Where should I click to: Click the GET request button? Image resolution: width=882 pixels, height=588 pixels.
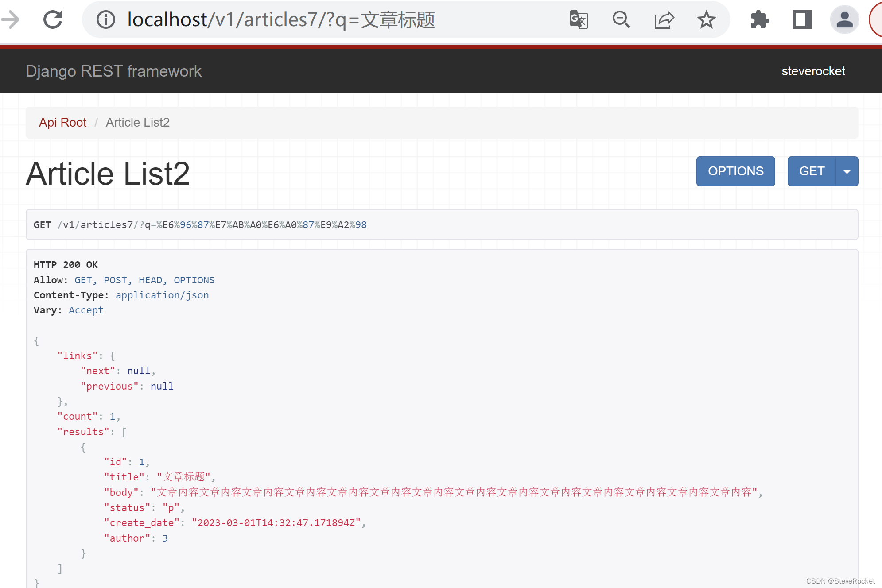(x=811, y=171)
